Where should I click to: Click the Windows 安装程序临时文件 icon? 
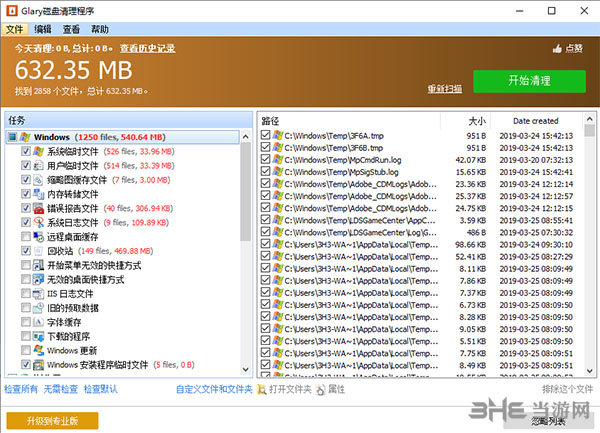point(38,365)
